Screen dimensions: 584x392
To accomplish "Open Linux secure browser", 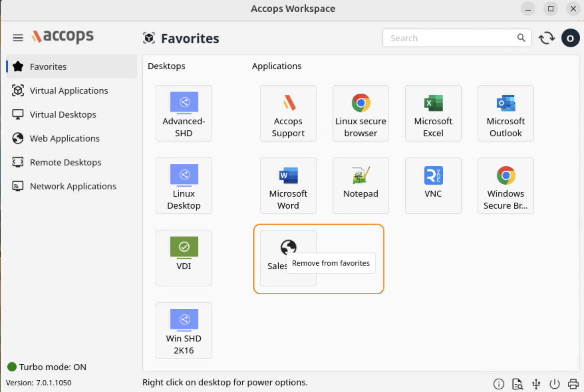I will pos(361,113).
